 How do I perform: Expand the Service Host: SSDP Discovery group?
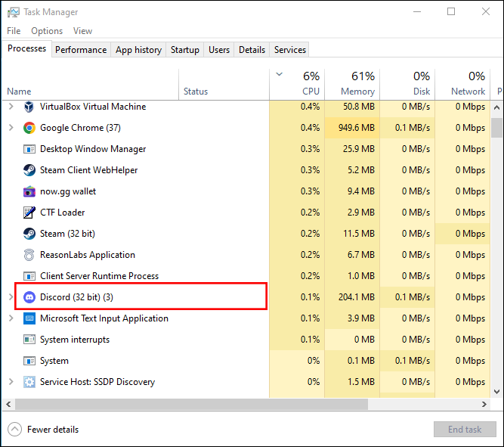[x=11, y=382]
